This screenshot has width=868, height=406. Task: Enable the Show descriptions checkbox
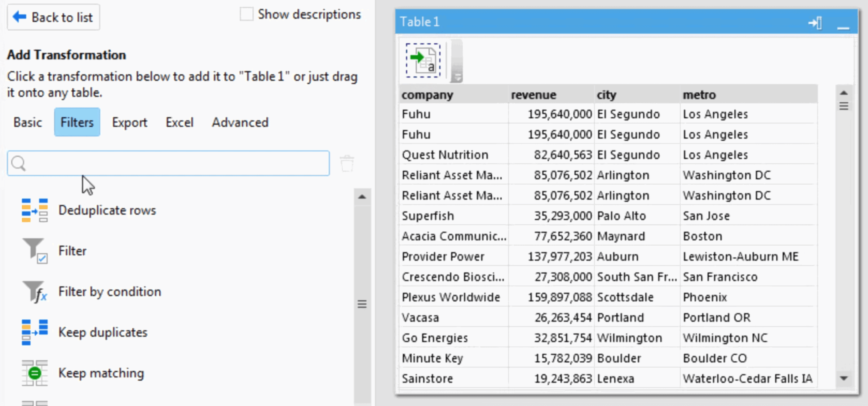click(246, 14)
